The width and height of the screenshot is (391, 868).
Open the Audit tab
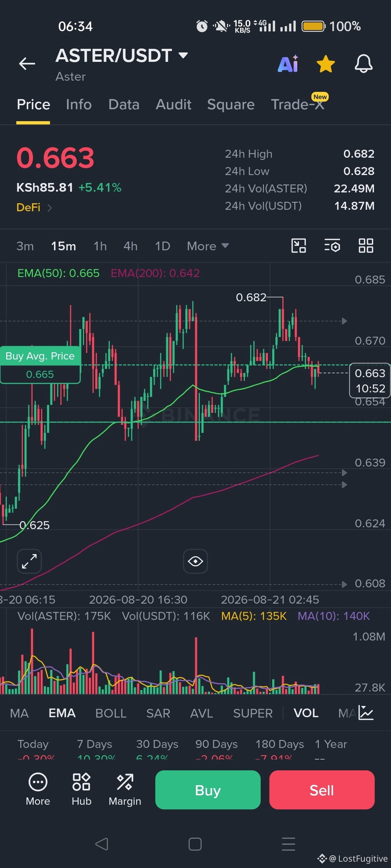click(173, 105)
